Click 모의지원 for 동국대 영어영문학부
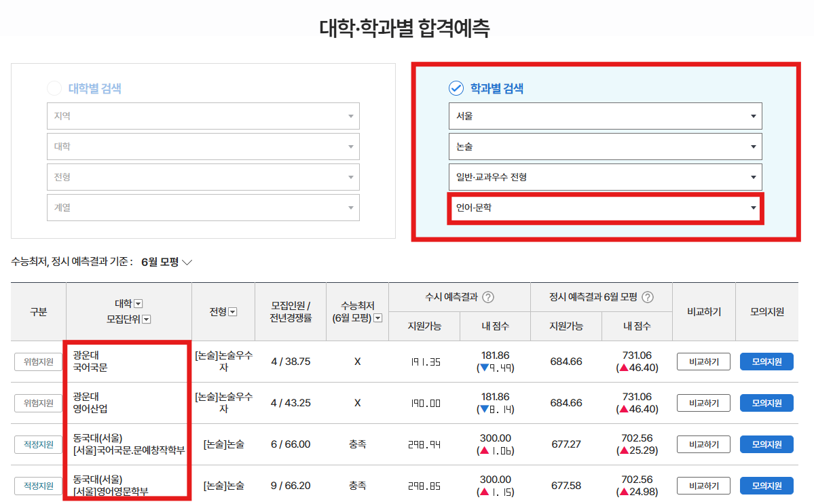The image size is (814, 504). click(x=766, y=486)
